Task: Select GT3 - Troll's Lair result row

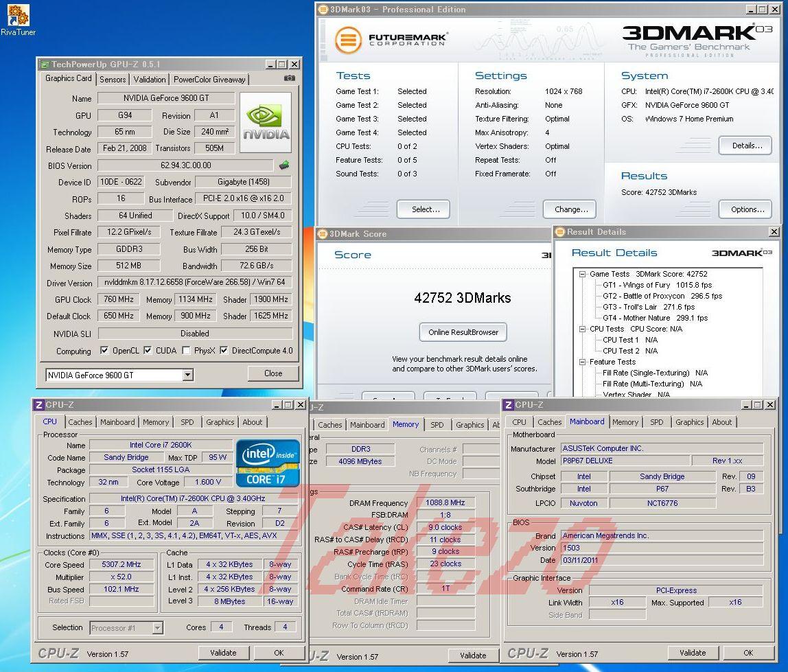Action: tap(649, 307)
